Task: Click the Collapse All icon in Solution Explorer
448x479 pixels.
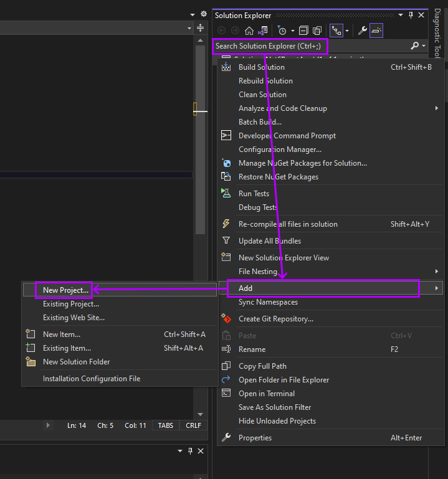Action: 303,31
